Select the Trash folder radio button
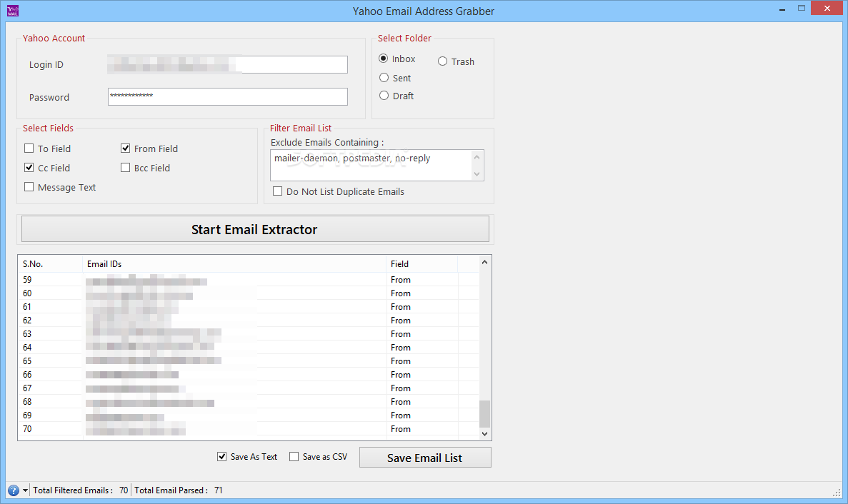Screen dimensions: 848x504 pyautogui.click(x=442, y=61)
